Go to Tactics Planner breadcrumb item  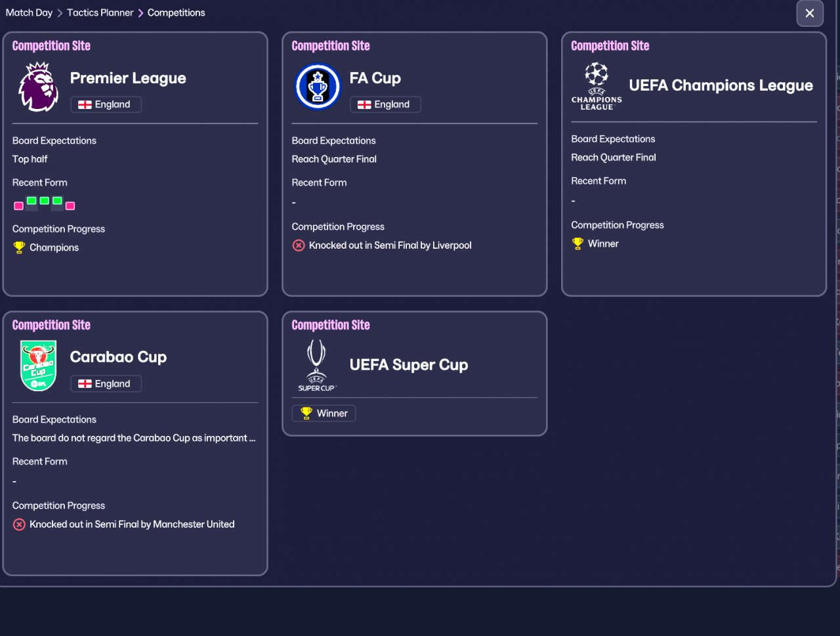coord(100,12)
